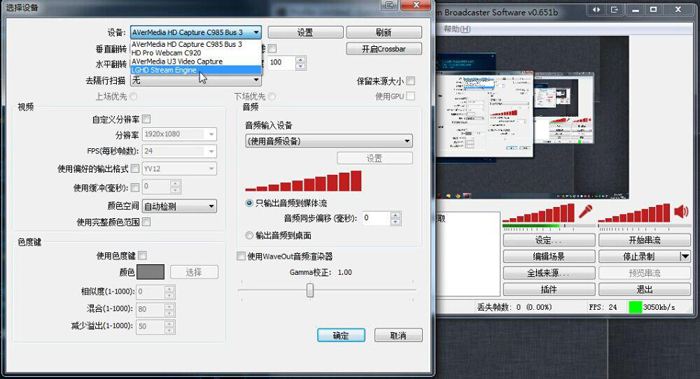Enable 保留来源大小 checkbox
The height and width of the screenshot is (379, 700).
tap(411, 81)
